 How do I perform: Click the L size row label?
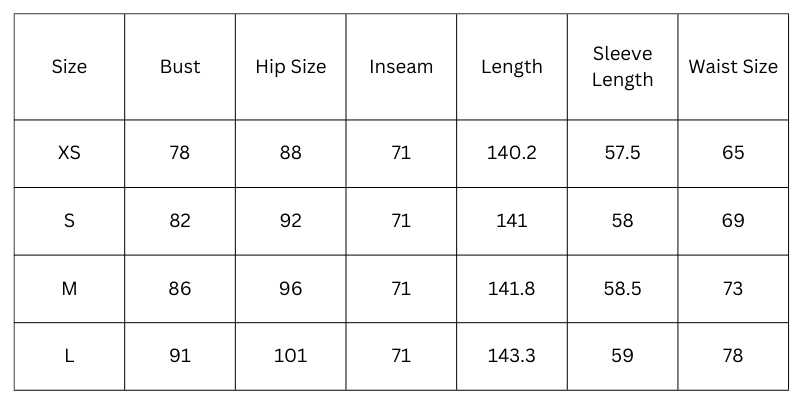click(x=69, y=356)
